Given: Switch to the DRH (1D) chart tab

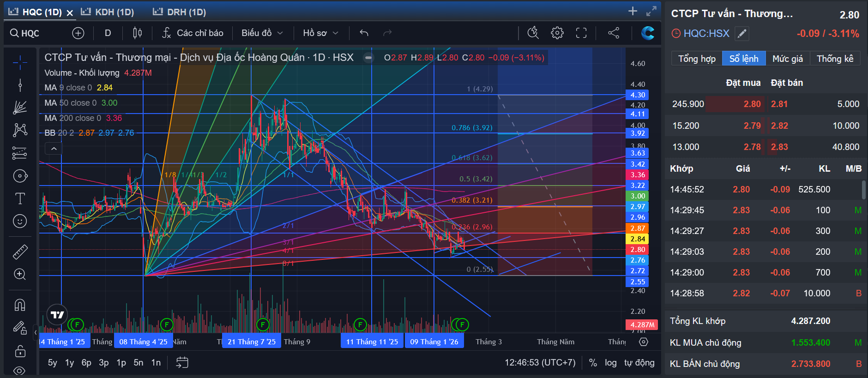Looking at the screenshot, I should [180, 12].
